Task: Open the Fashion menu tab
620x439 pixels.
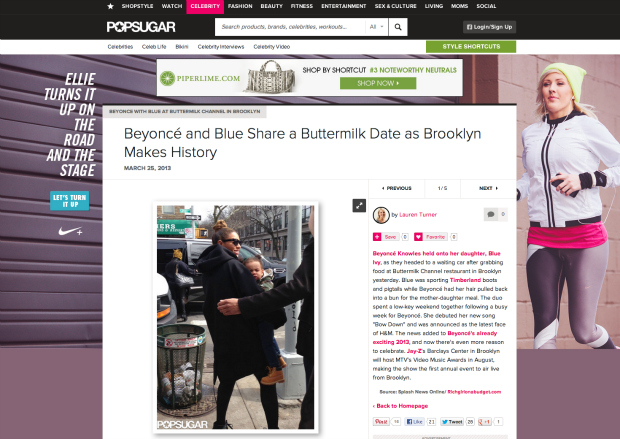Action: [240, 6]
